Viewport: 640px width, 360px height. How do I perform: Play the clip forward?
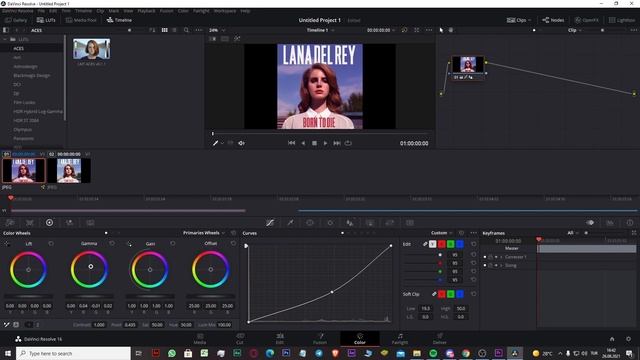[325, 143]
